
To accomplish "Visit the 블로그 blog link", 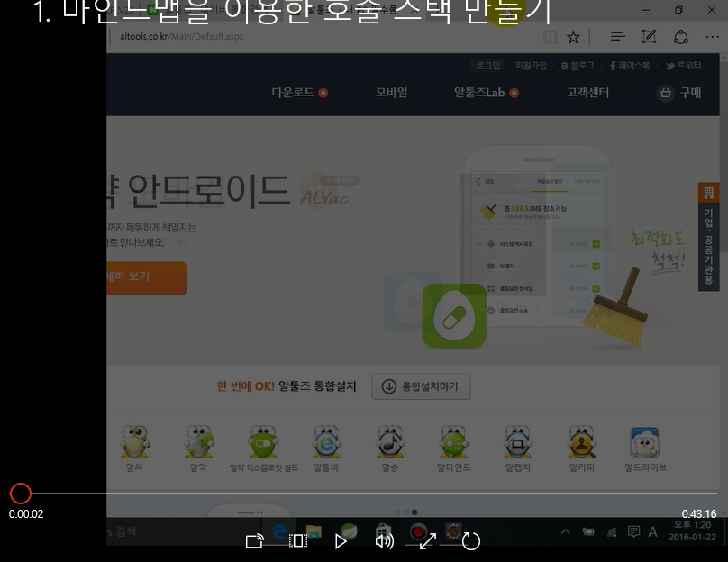I will [578, 66].
